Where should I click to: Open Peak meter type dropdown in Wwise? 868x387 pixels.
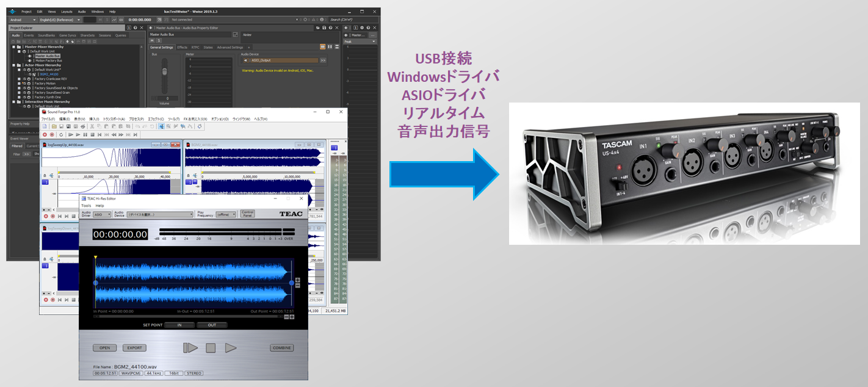point(360,42)
